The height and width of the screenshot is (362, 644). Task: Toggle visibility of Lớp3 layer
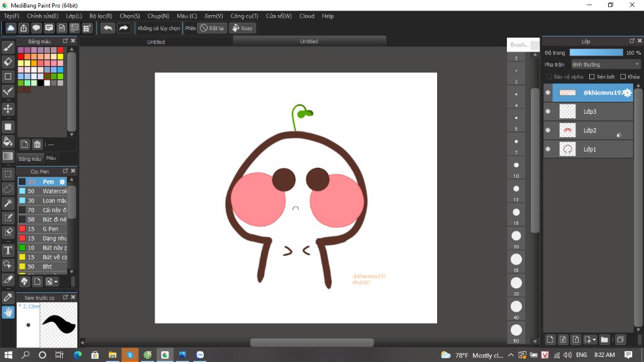pyautogui.click(x=548, y=111)
